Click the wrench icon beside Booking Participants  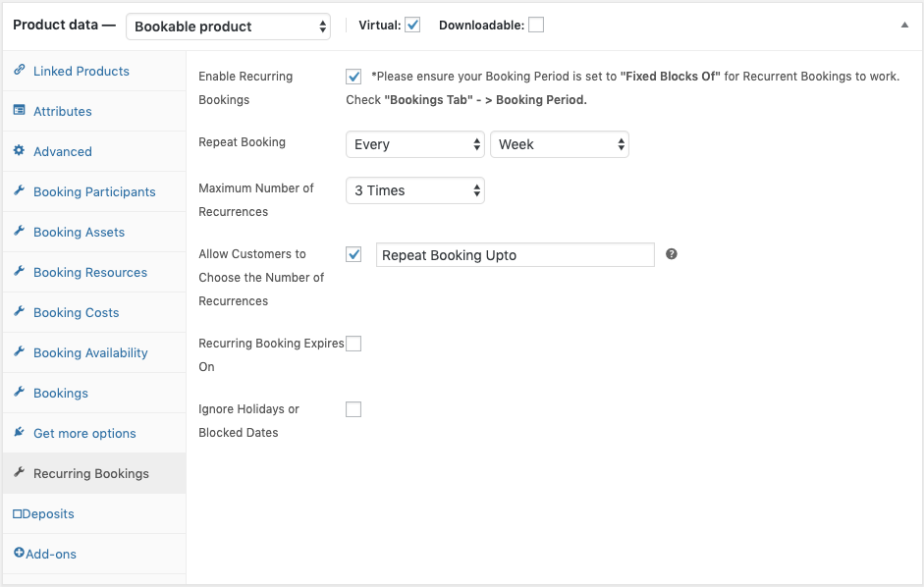(20, 190)
